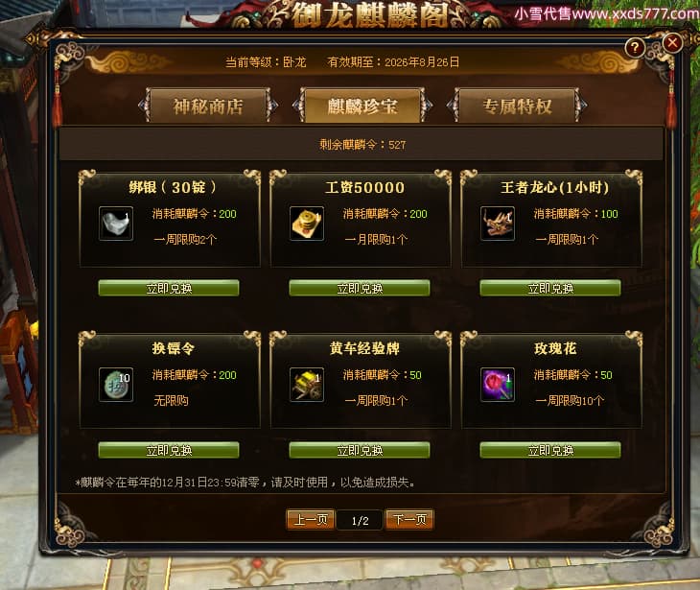Go to previous page with 上一页
Image resolution: width=700 pixels, height=590 pixels.
tap(311, 519)
